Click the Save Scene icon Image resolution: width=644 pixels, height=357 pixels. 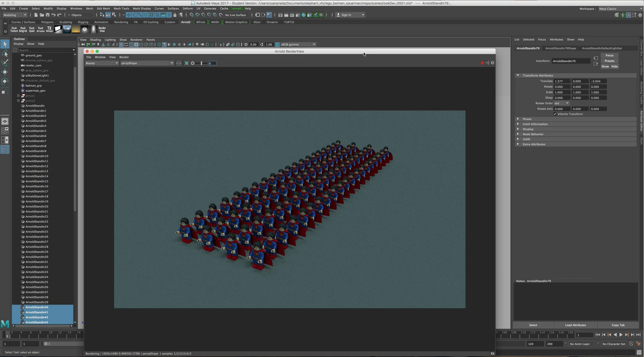pos(47,15)
